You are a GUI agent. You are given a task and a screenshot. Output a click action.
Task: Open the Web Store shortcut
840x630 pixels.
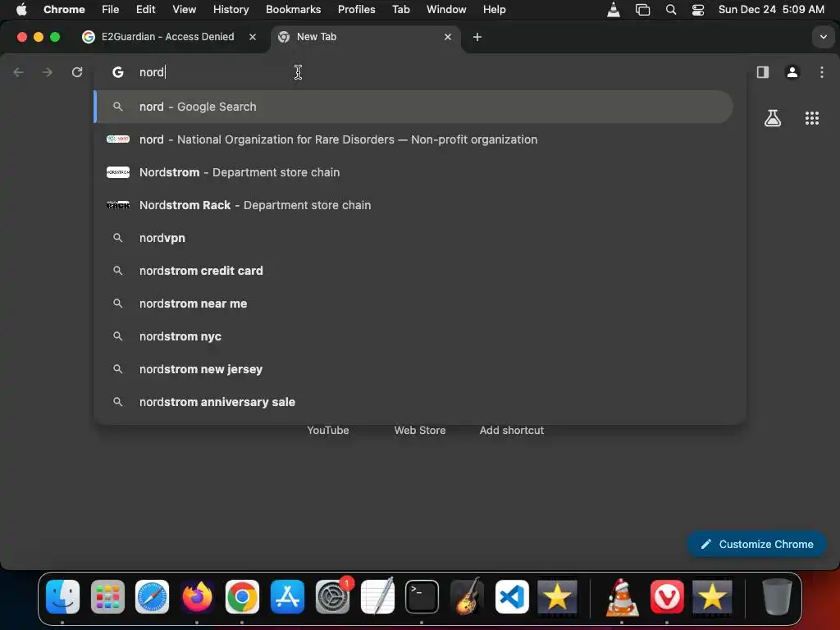(420, 430)
